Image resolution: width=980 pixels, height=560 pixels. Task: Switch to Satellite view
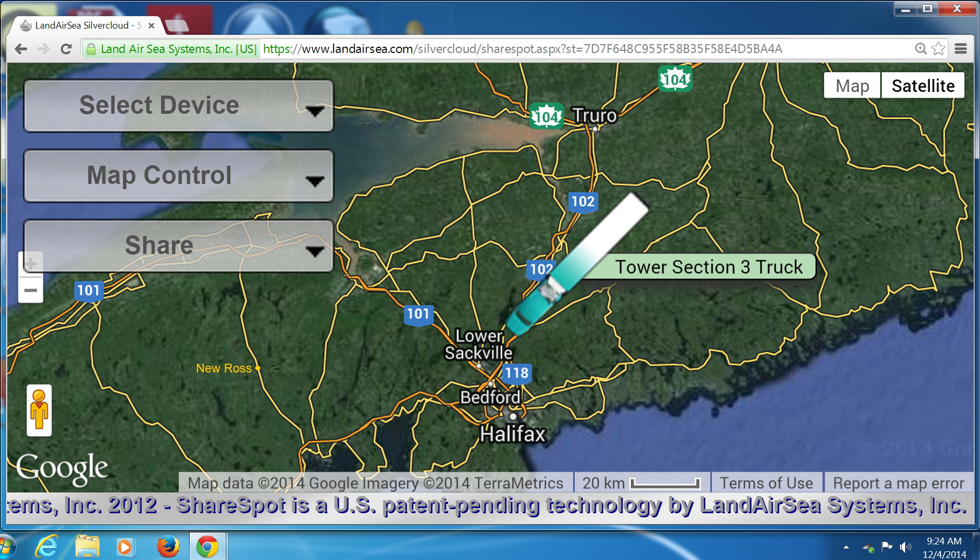click(923, 86)
